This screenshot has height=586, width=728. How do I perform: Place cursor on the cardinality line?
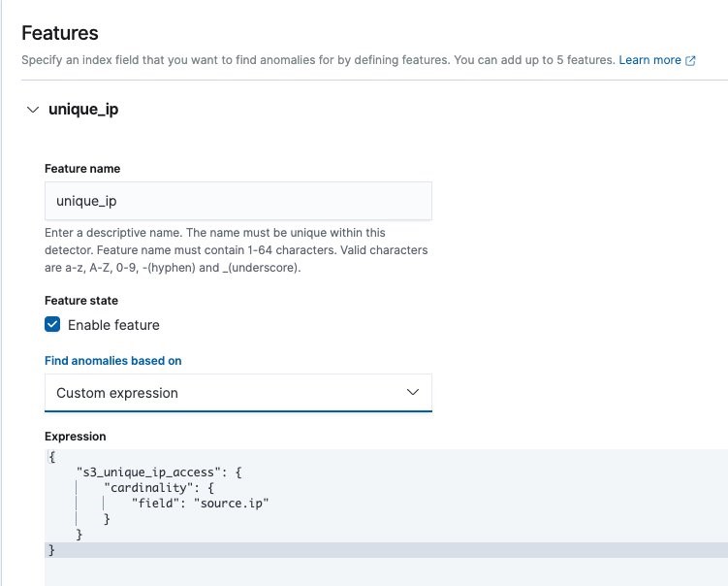[x=159, y=488]
